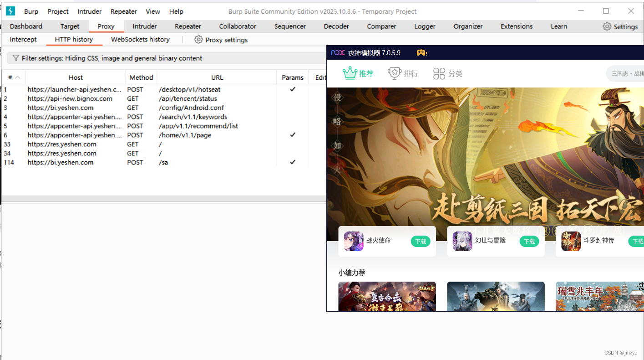Open the Organizer tab
This screenshot has width=644, height=360.
pyautogui.click(x=468, y=26)
